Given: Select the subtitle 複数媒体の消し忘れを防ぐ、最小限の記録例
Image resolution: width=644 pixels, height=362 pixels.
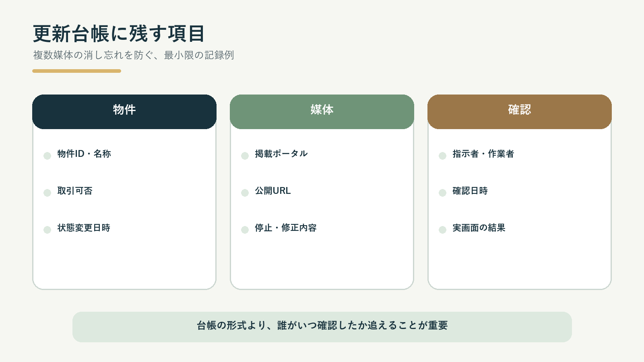Looking at the screenshot, I should coord(134,55).
